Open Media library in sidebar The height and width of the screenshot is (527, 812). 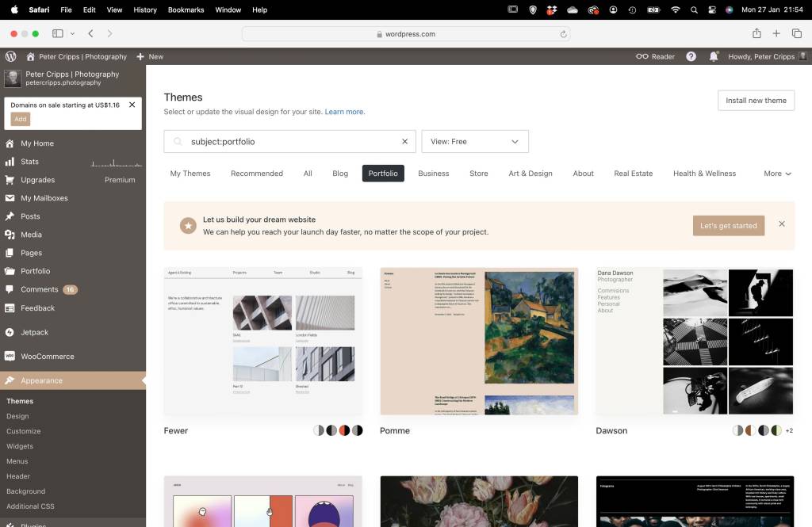[x=31, y=235]
